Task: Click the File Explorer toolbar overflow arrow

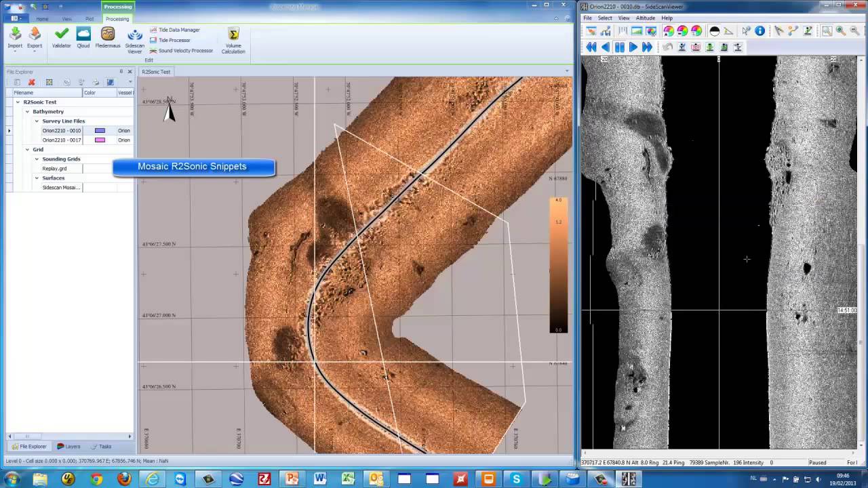Action: click(130, 82)
